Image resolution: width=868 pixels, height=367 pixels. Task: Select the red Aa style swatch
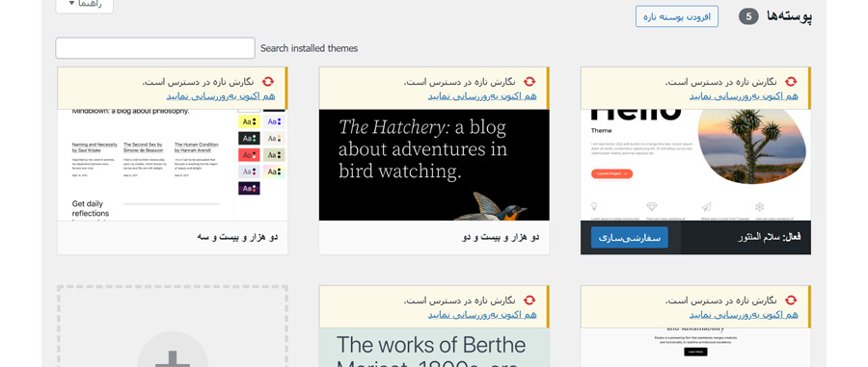(249, 155)
